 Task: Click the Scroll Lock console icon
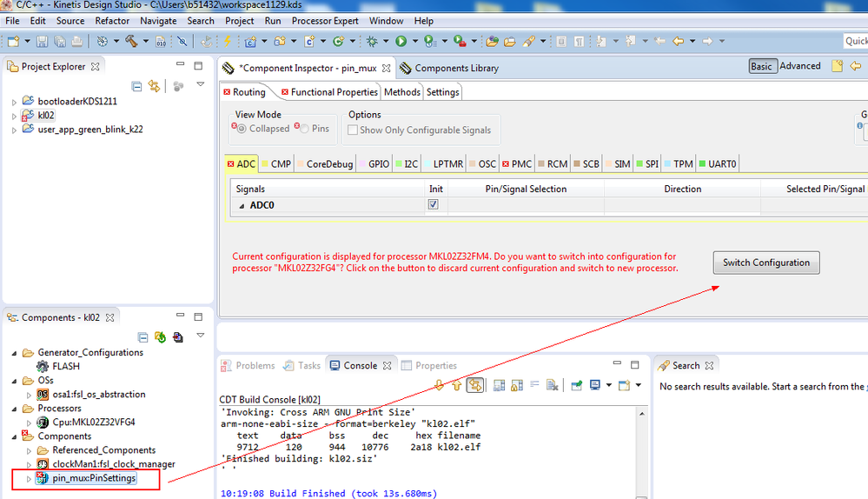point(517,385)
